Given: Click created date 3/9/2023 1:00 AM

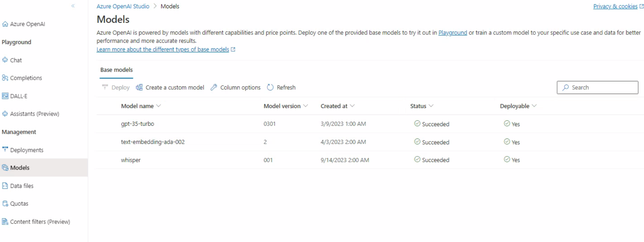Looking at the screenshot, I should coord(343,124).
